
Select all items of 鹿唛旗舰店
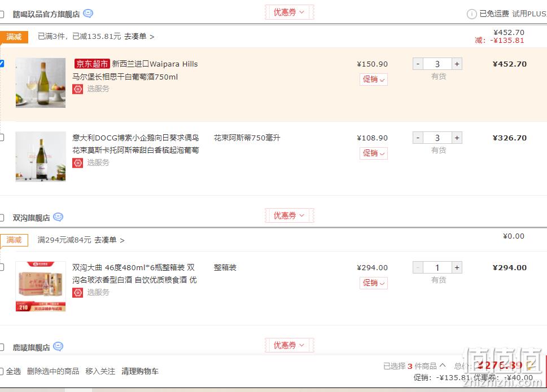click(x=1, y=347)
